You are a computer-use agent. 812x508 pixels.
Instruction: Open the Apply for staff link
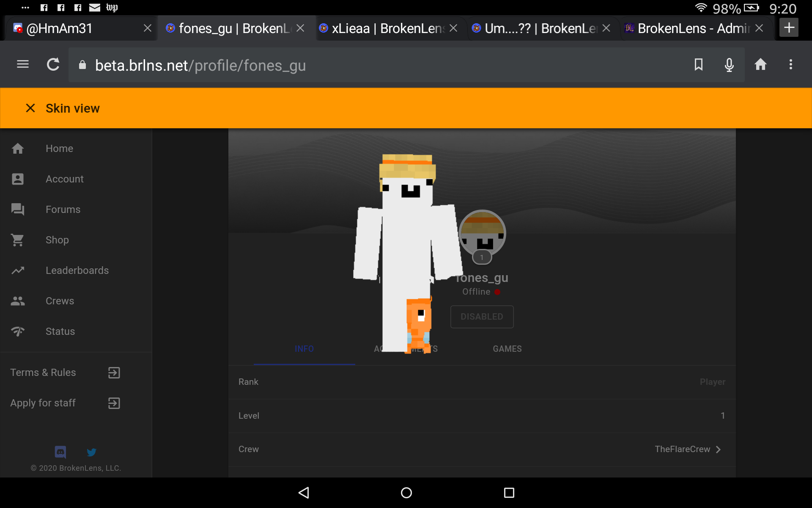(x=43, y=403)
